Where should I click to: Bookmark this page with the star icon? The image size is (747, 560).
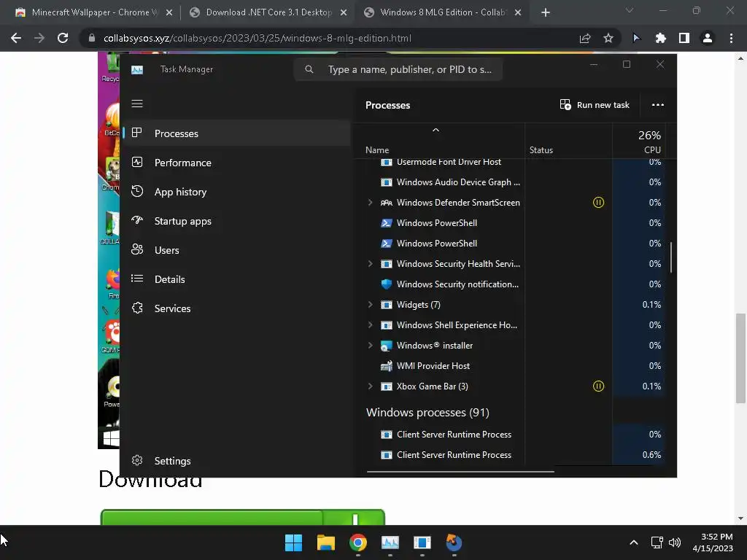coord(608,38)
